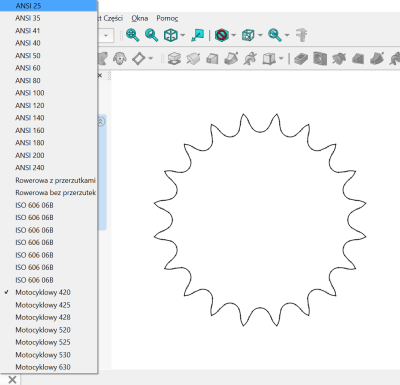Click the additive Sweep pipe icon

tap(231, 59)
